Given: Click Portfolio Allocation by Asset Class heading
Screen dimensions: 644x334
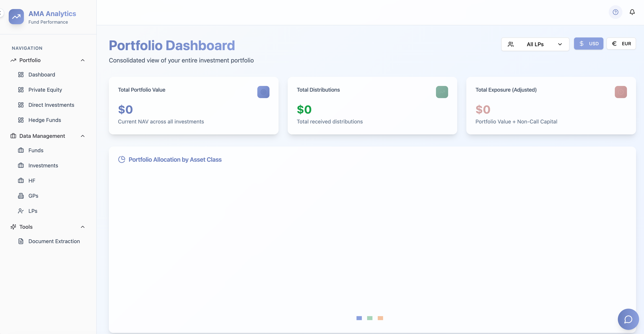Looking at the screenshot, I should click(x=175, y=159).
